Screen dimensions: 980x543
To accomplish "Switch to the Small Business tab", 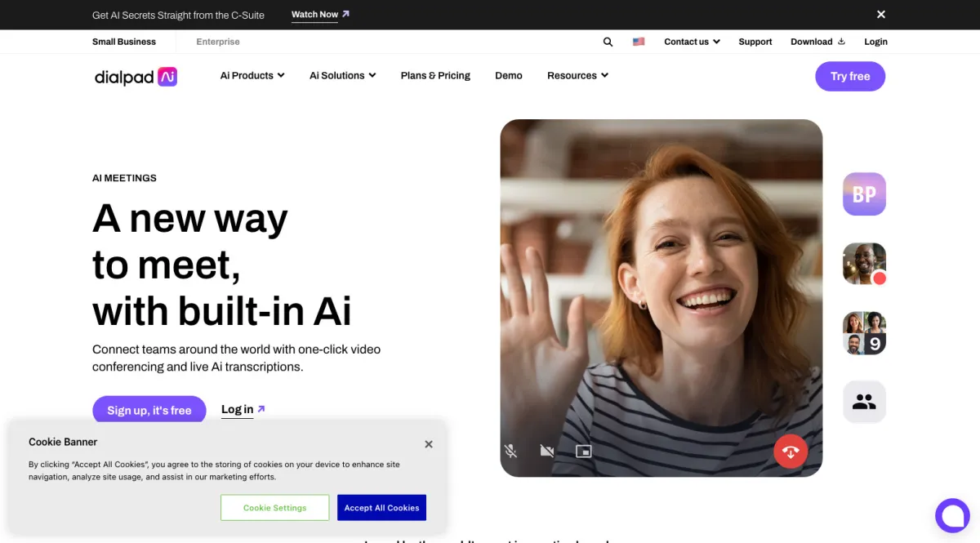I will point(124,42).
